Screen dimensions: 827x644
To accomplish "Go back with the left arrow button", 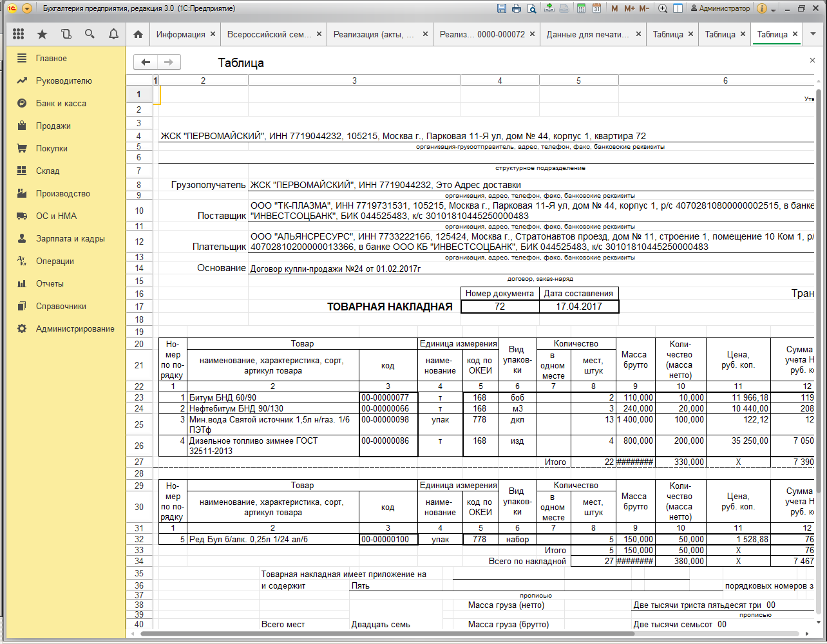I will pos(146,62).
